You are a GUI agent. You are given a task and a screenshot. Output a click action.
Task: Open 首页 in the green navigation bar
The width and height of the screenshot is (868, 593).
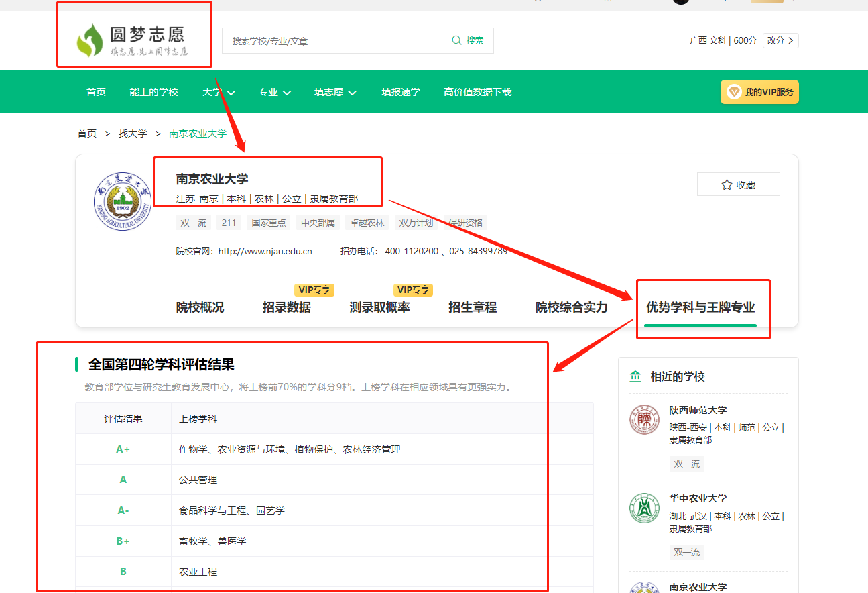pos(96,92)
